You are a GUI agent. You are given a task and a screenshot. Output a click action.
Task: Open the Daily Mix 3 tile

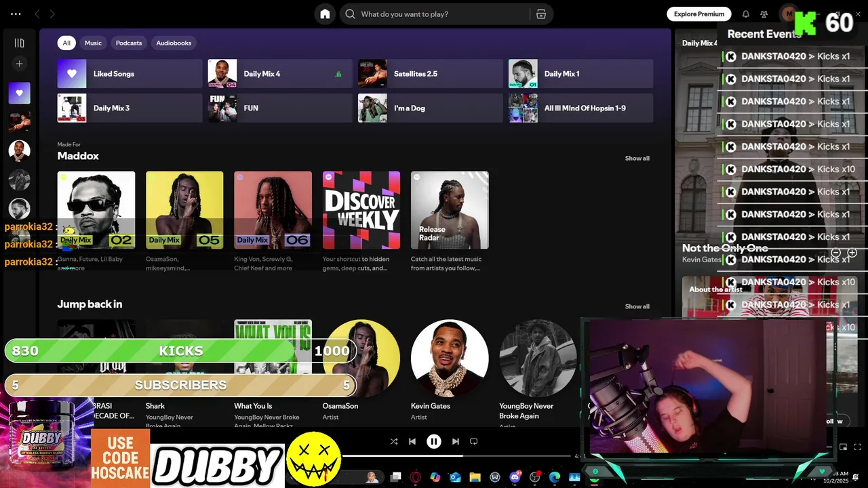130,108
